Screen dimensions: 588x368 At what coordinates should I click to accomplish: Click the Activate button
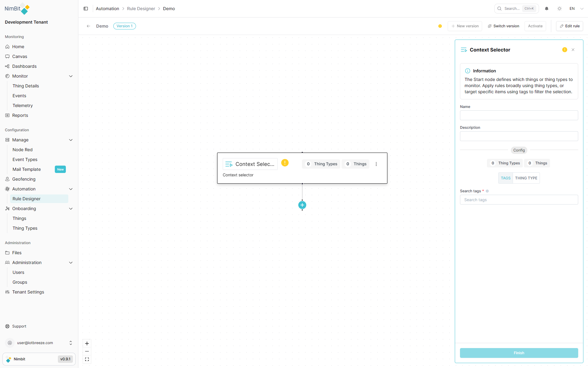[535, 26]
